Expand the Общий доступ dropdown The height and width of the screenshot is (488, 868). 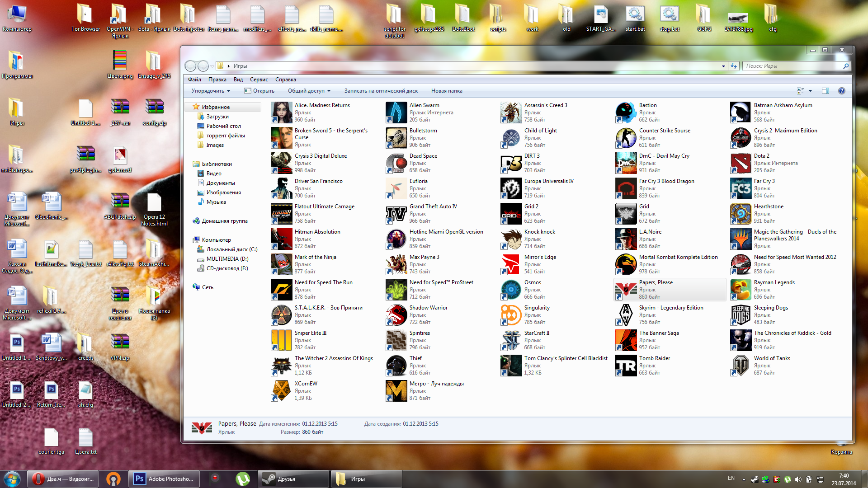(309, 91)
